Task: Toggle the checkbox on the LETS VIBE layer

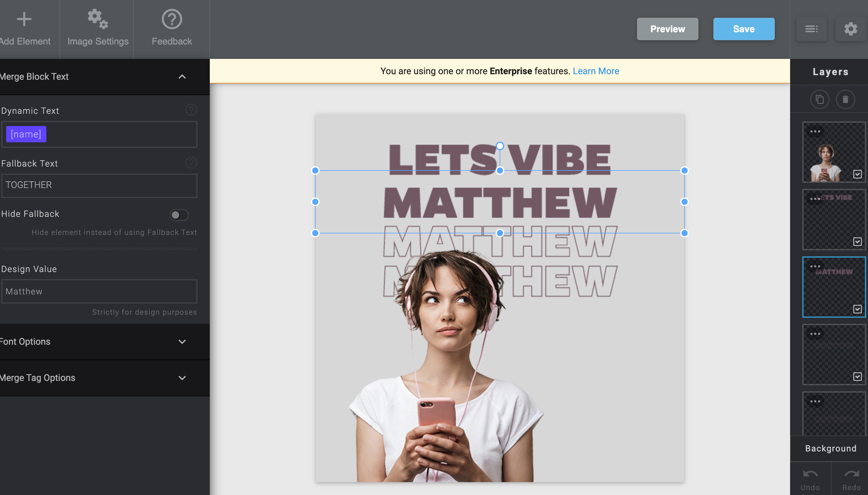Action: point(857,242)
